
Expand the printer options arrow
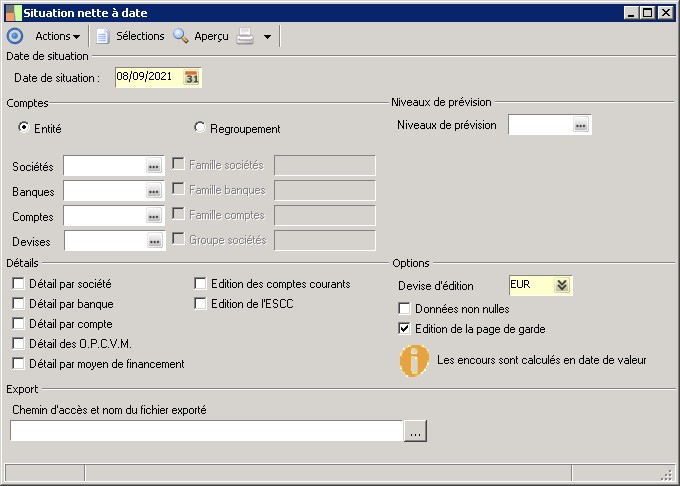[267, 37]
